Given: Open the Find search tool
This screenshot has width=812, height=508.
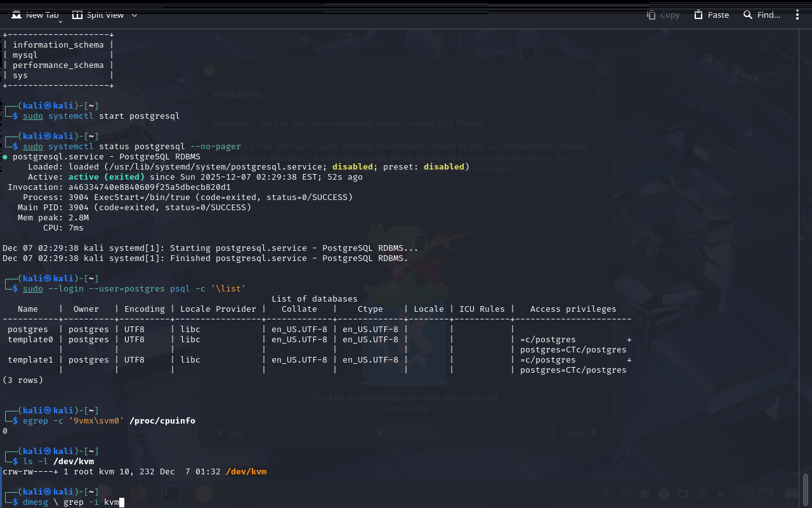Looking at the screenshot, I should click(762, 15).
